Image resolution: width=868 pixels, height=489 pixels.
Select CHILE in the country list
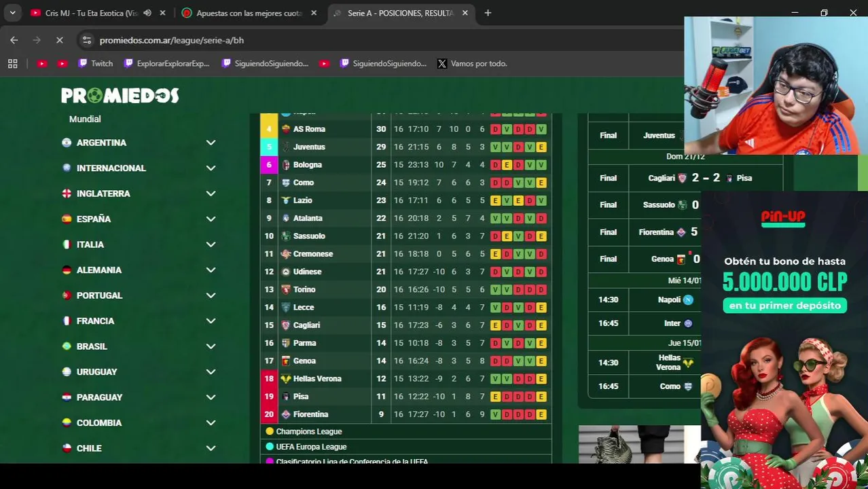click(89, 448)
